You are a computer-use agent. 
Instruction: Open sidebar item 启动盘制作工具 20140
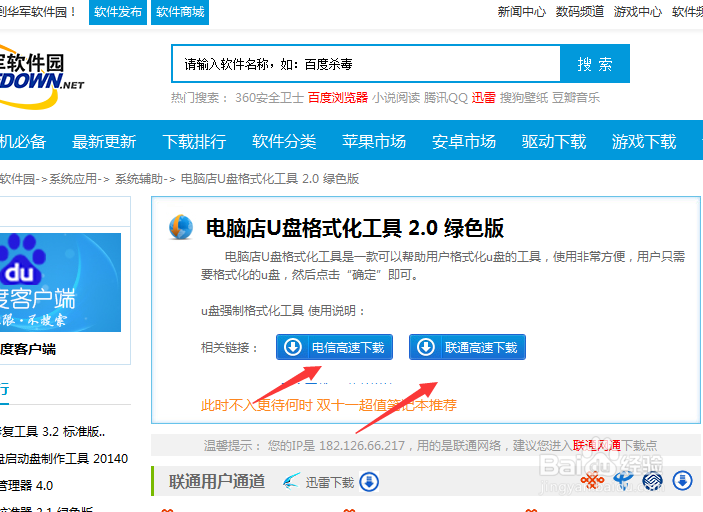[64, 459]
